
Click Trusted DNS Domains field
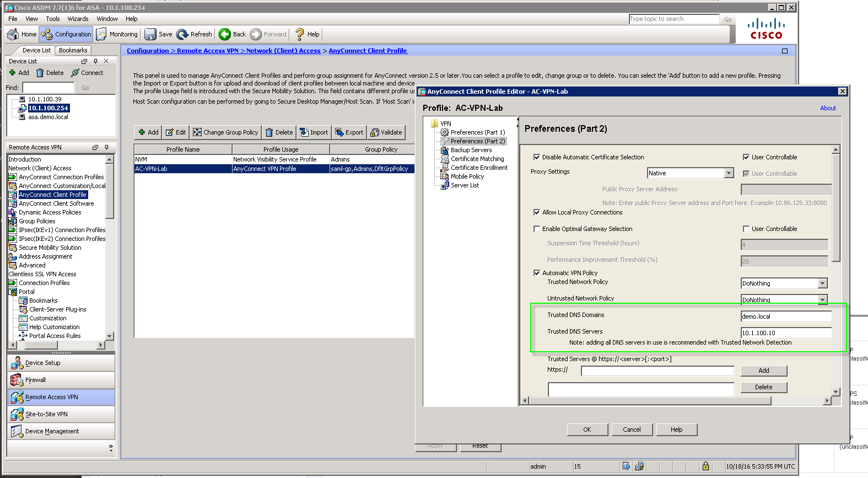tap(786, 316)
